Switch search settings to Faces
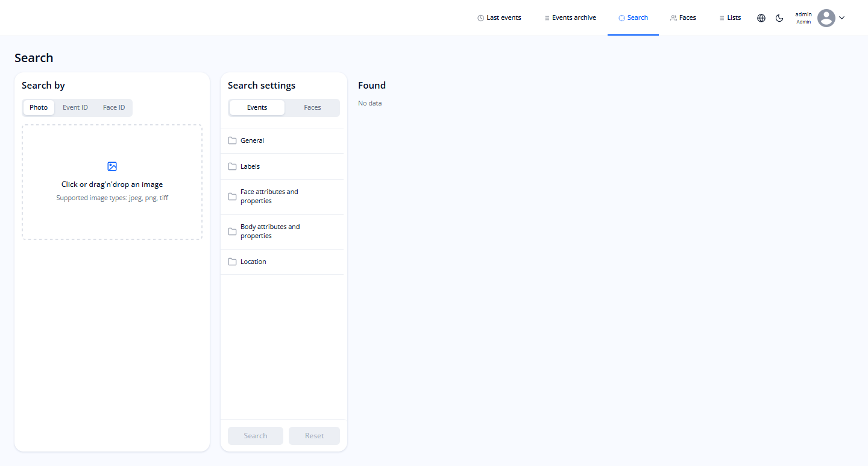The image size is (868, 466). [x=312, y=107]
